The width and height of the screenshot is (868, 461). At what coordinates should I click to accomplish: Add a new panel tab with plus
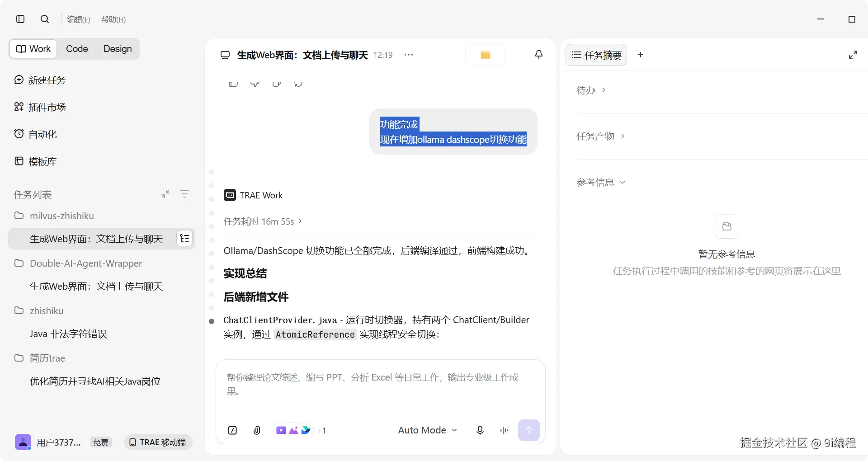tap(641, 55)
